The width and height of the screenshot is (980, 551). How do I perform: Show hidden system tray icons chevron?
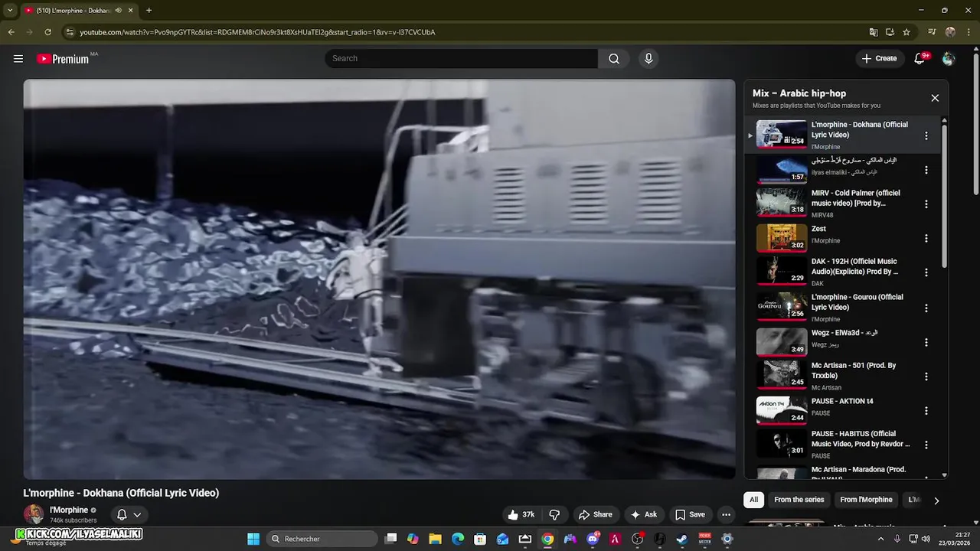pyautogui.click(x=880, y=539)
